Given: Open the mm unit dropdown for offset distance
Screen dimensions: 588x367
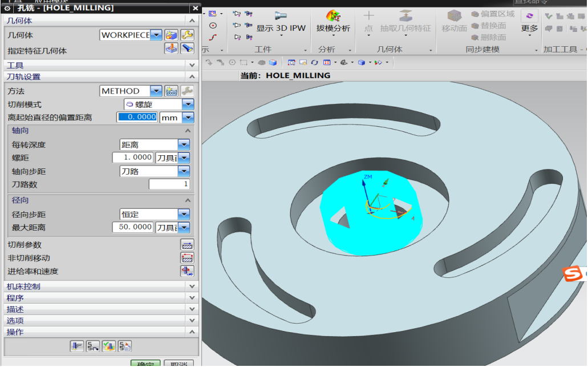Looking at the screenshot, I should (188, 118).
